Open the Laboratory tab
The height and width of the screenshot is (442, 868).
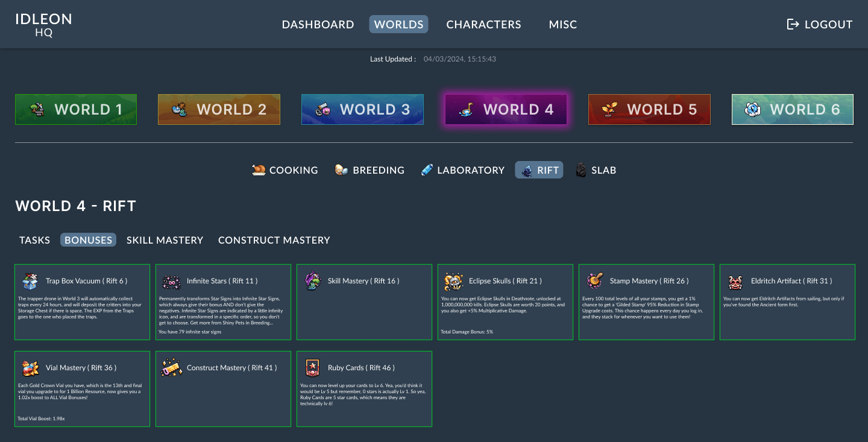coord(462,170)
